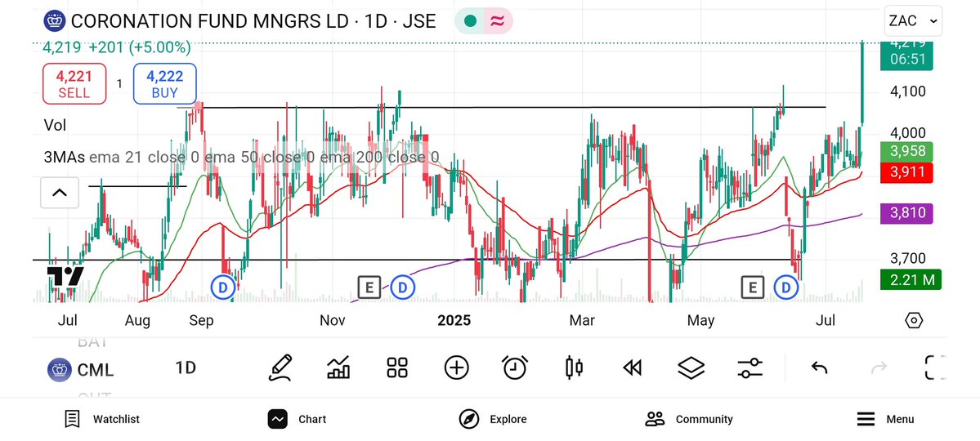Viewport: 980px width, 441px height.
Task: Tap the December dividend D marker
Action: click(x=403, y=287)
